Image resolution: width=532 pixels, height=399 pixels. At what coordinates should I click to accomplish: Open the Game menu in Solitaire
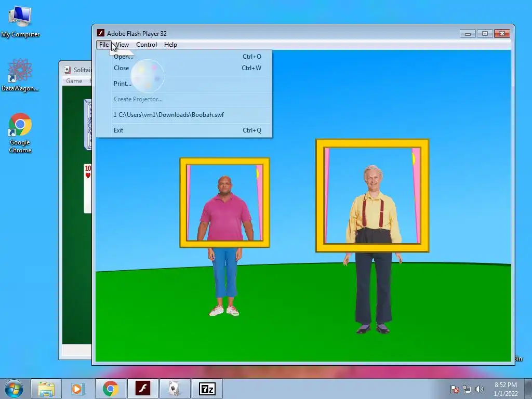(x=74, y=81)
